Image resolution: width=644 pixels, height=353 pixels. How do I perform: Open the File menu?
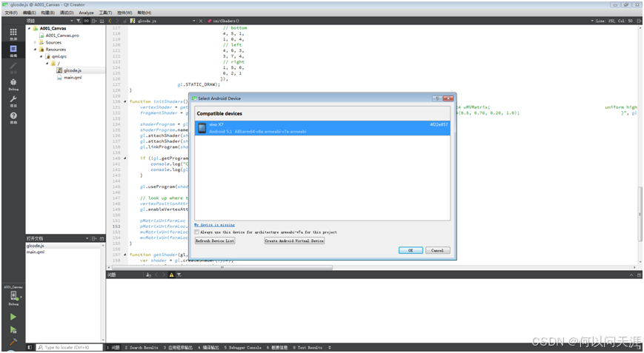click(11, 13)
